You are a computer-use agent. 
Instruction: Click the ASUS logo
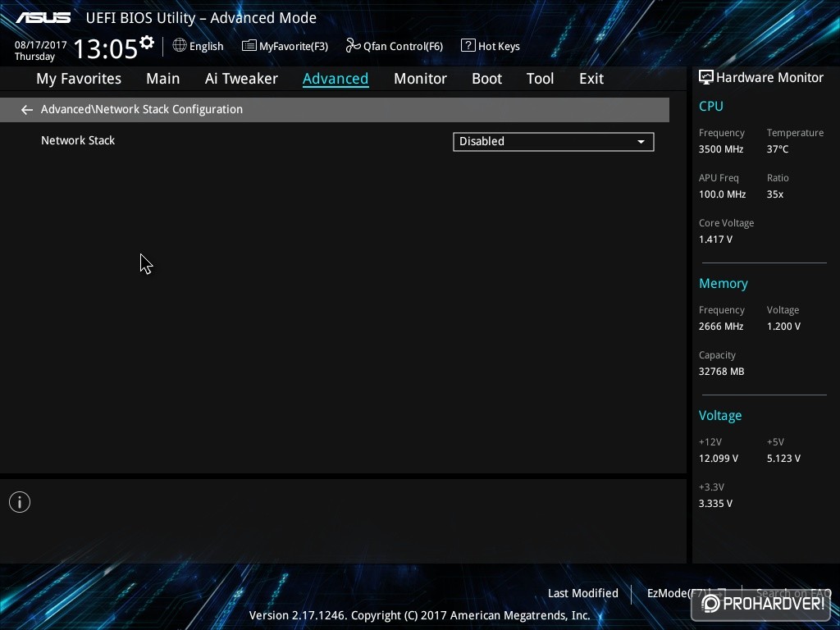click(x=43, y=18)
